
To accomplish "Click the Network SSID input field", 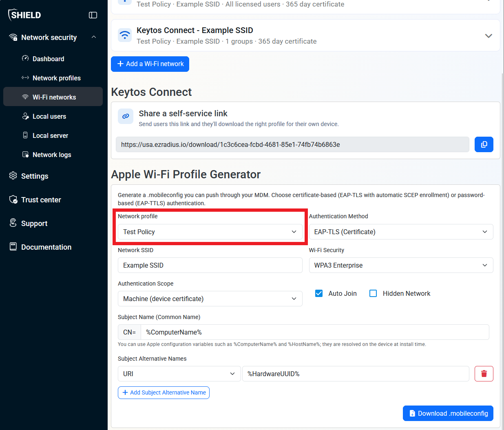I will pyautogui.click(x=210, y=265).
